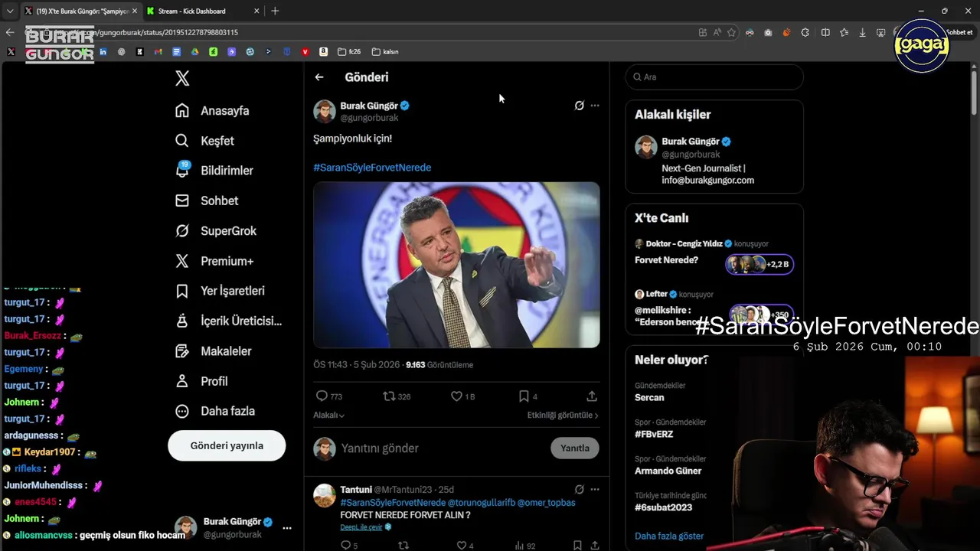Open more options on main post
Screen dimensions: 980x551
pyautogui.click(x=595, y=106)
